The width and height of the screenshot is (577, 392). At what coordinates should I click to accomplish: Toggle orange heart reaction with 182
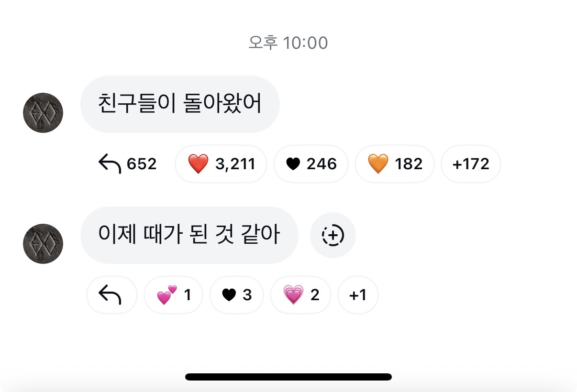tap(395, 164)
